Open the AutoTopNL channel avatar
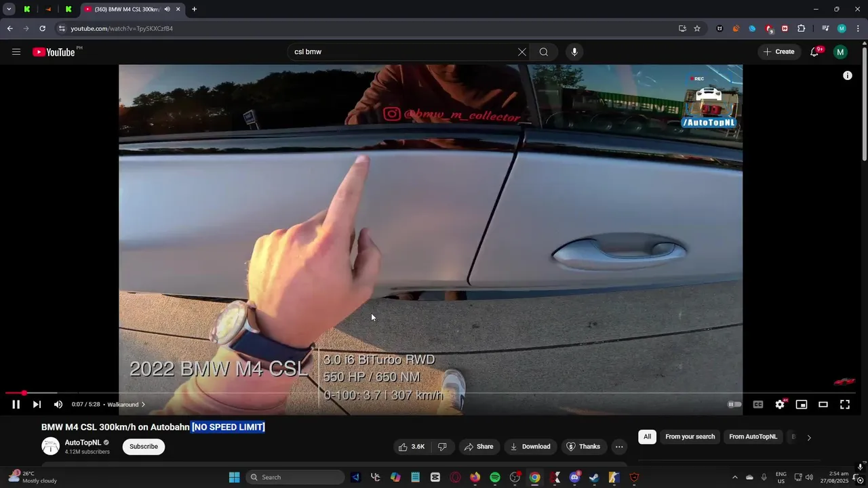This screenshot has height=488, width=868. coord(51,446)
